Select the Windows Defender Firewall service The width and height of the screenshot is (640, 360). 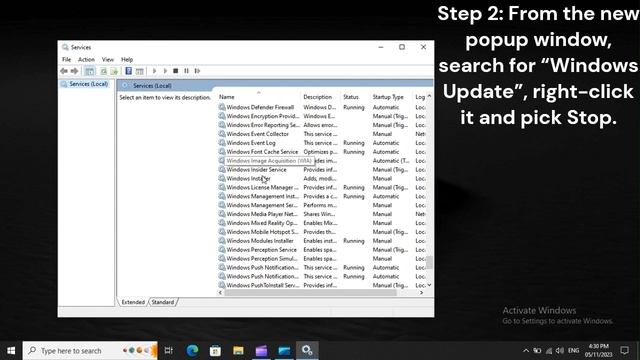click(x=260, y=107)
